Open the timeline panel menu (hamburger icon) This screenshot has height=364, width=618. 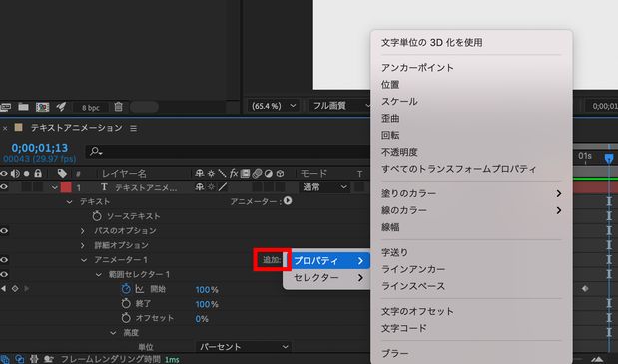click(133, 128)
